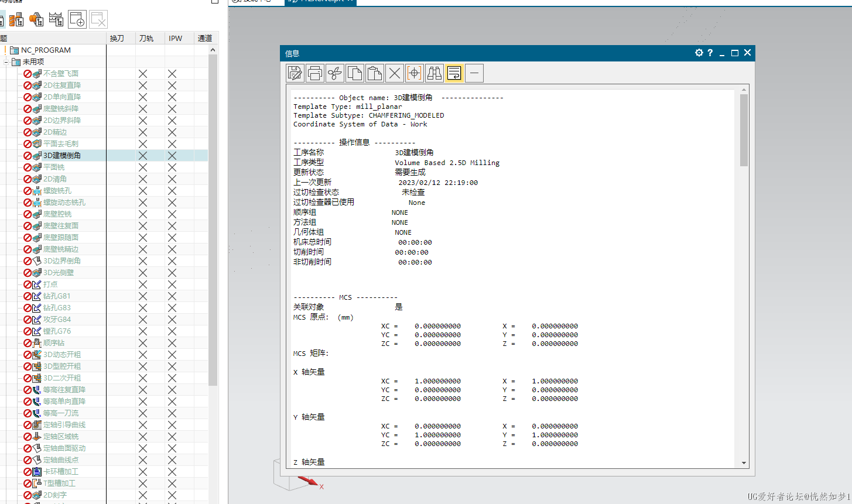This screenshot has height=504, width=852.
Task: Select operation 3D动态开粗
Action: pos(62,355)
